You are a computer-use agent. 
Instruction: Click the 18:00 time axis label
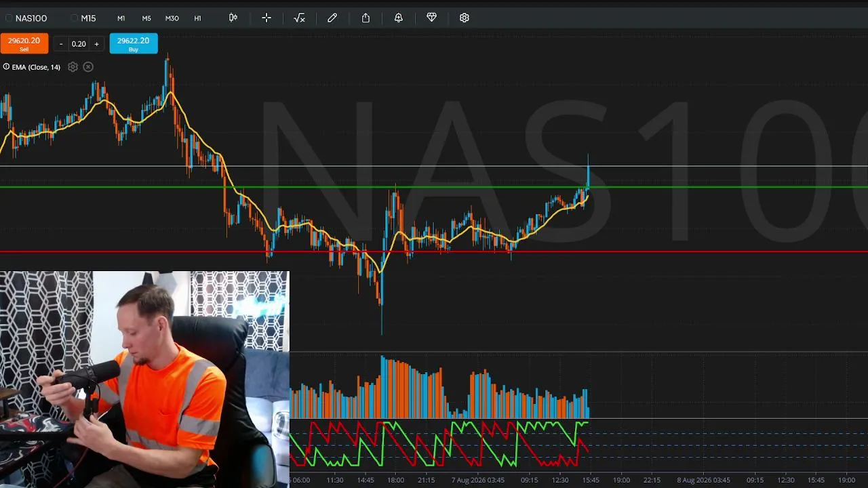tap(396, 480)
